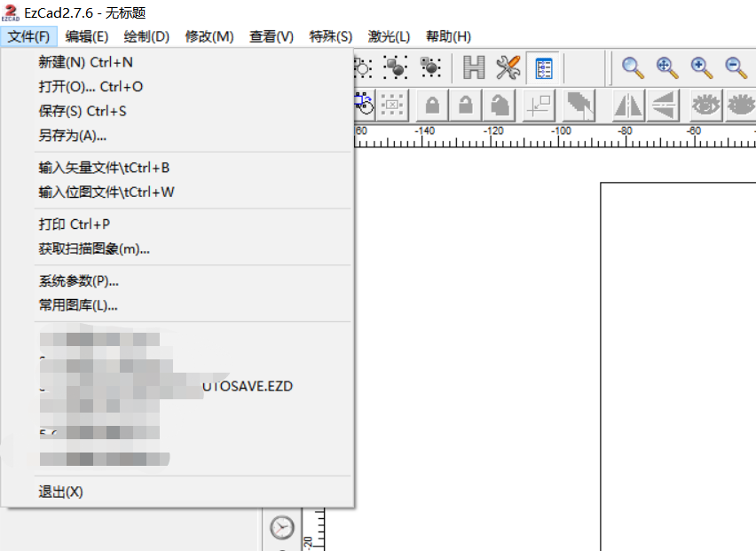Viewport: 756px width, 551px height.
Task: Click the unlock all objects padlock icon
Action: pos(499,105)
